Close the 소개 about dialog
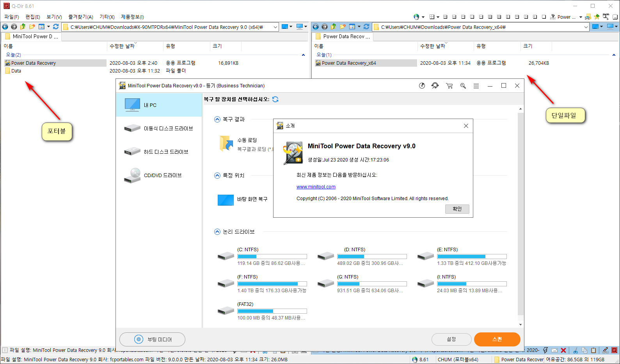 point(466,126)
